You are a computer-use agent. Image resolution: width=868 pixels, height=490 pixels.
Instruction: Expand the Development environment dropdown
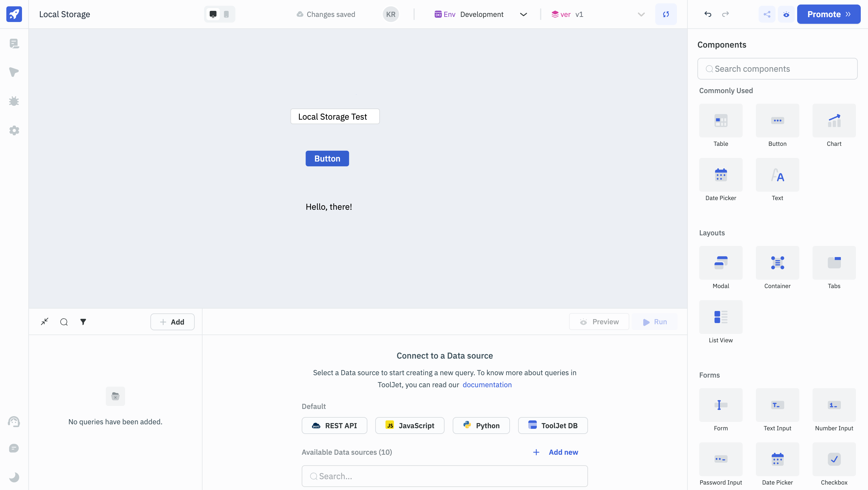click(523, 14)
